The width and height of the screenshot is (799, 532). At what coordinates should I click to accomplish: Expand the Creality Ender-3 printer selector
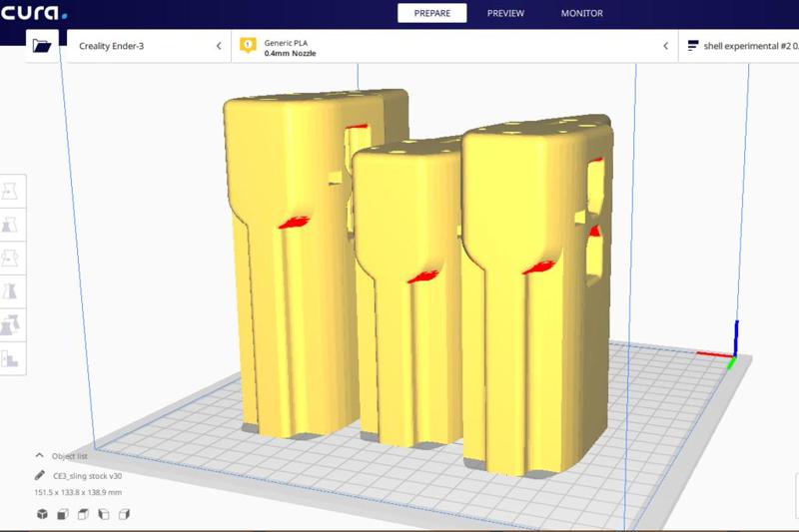[149, 46]
